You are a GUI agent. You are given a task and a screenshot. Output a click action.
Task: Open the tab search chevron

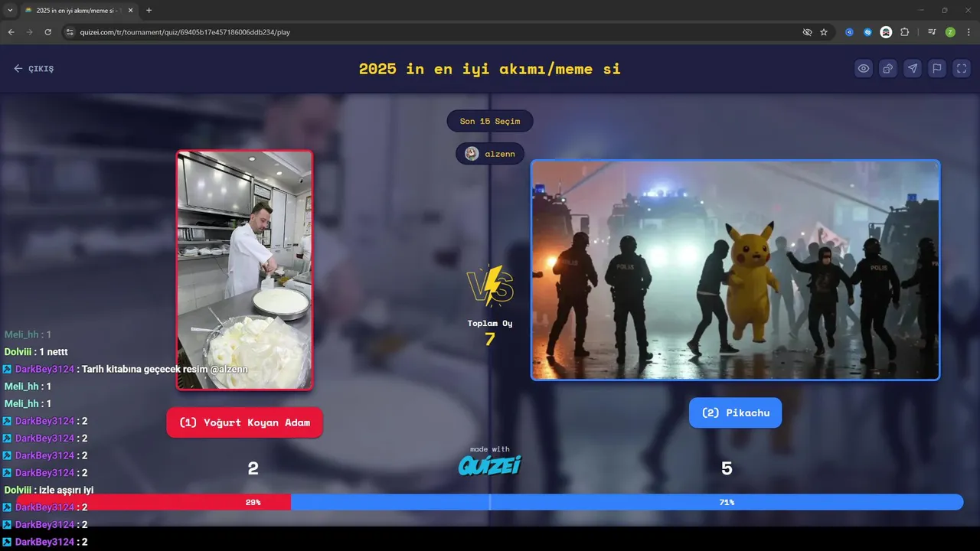pyautogui.click(x=10, y=11)
